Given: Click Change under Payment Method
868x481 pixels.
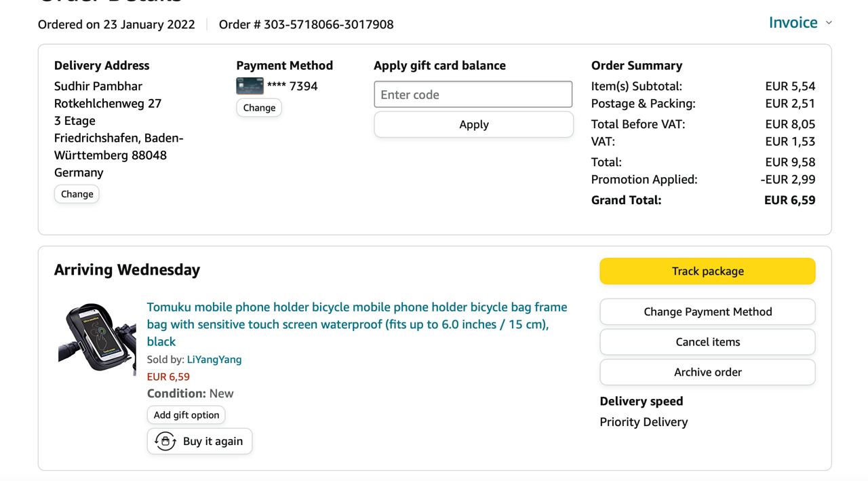Looking at the screenshot, I should (259, 108).
